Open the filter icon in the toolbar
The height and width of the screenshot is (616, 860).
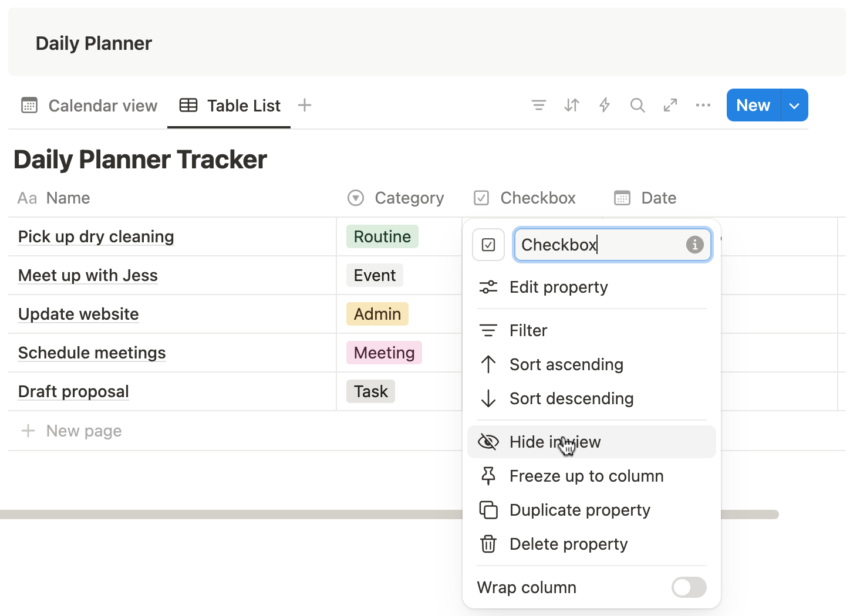(x=538, y=106)
